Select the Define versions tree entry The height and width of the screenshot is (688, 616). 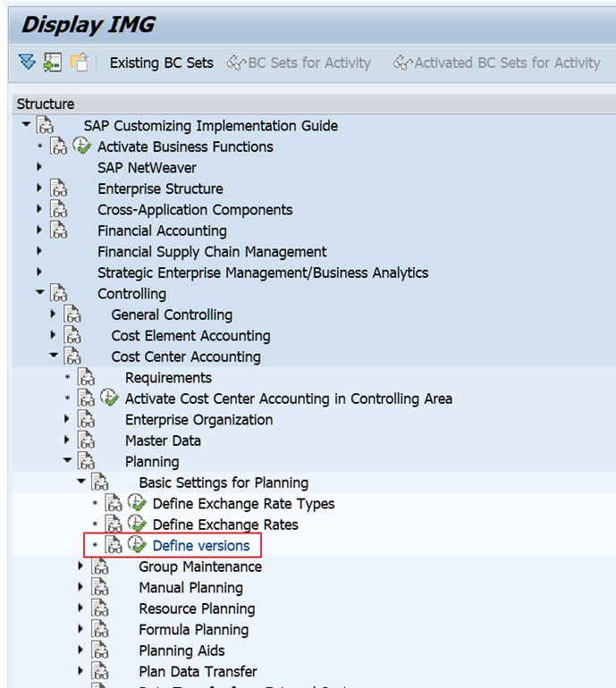click(x=201, y=545)
